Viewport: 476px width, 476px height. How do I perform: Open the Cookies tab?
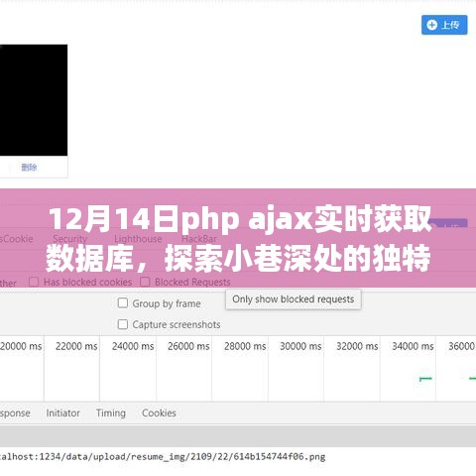159,413
